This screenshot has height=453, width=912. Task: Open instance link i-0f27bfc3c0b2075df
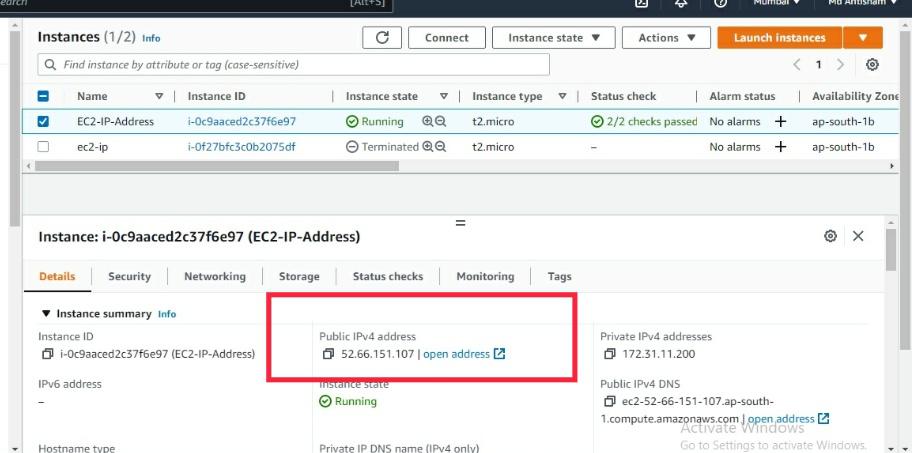[x=241, y=147]
